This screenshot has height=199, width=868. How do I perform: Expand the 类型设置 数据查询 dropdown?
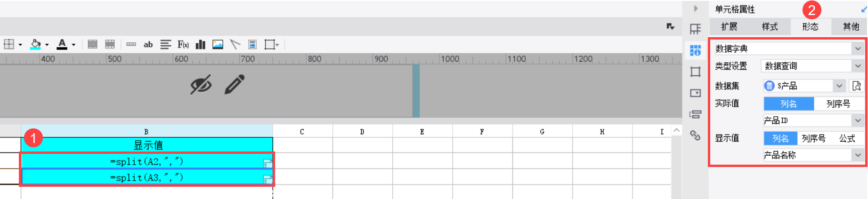click(858, 66)
